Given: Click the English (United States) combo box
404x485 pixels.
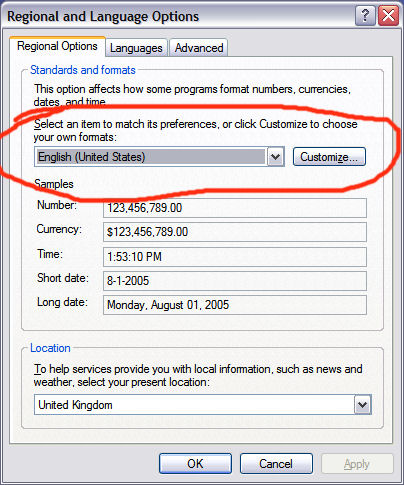Looking at the screenshot, I should click(159, 156).
